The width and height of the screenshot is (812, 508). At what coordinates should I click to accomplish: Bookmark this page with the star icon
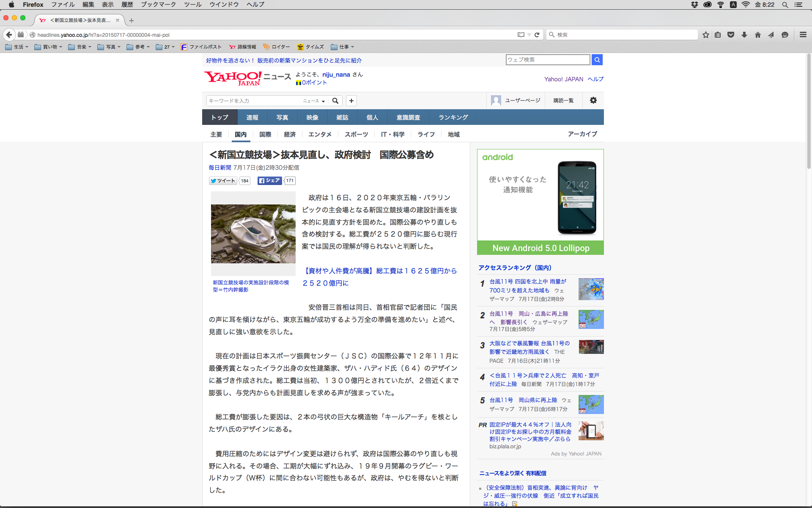click(705, 35)
